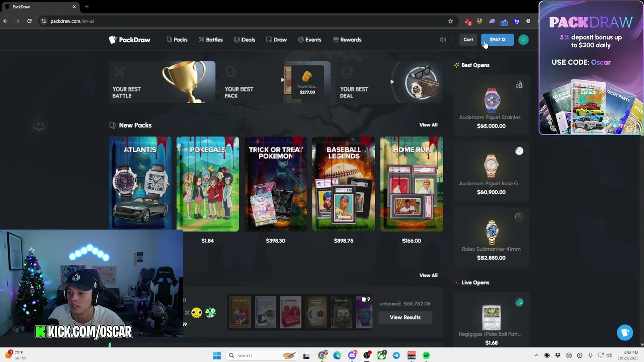644x362 pixels.
Task: Select the Audemars Piguet Rose $60,900 item
Action: click(x=492, y=172)
